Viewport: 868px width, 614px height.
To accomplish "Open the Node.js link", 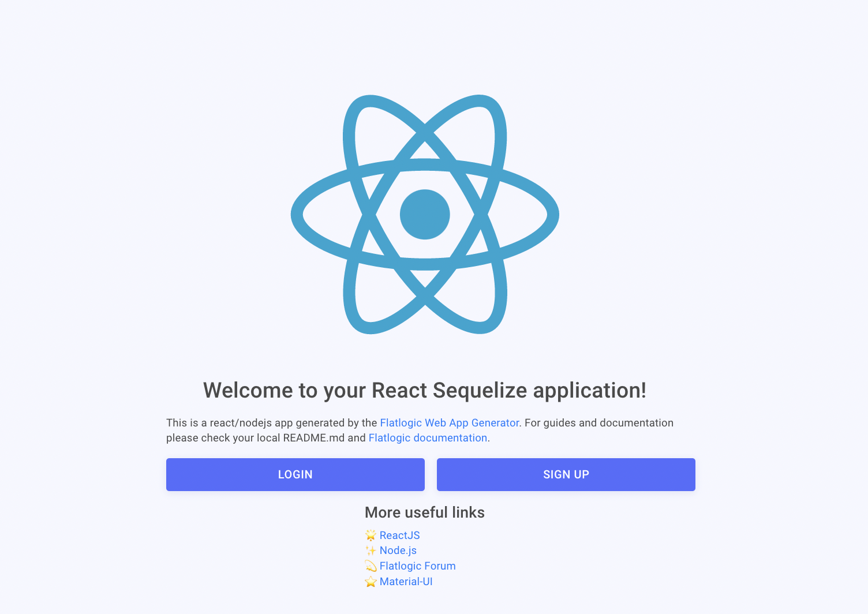I will point(398,551).
